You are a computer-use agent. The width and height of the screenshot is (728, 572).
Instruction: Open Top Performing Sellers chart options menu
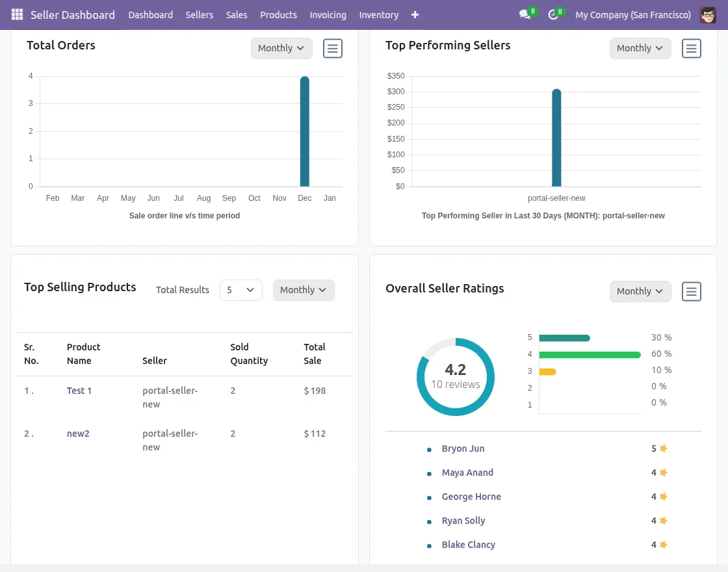pyautogui.click(x=691, y=48)
